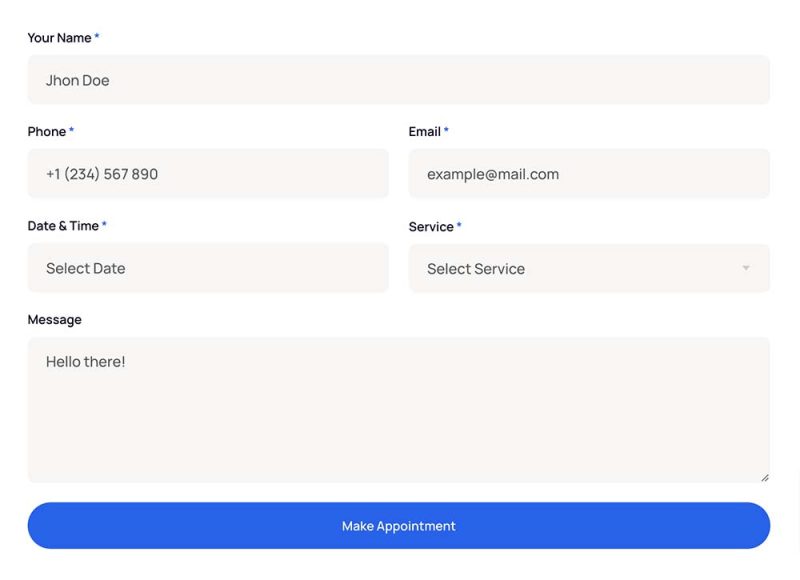Click the "Phone" field label
Viewport: 800px width, 580px height.
[46, 132]
